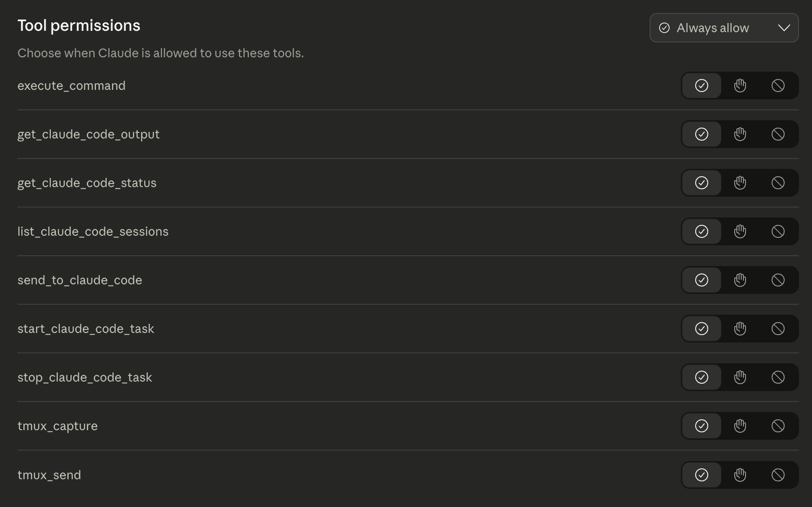Screen dimensions: 812x507
Task: Set execute_command to needs approval (hand icon)
Action: (740, 86)
